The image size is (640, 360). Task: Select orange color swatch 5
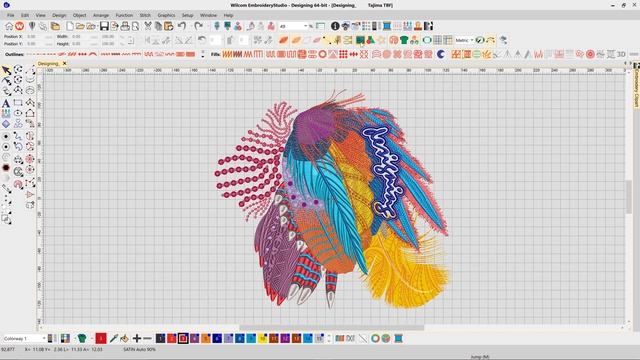click(x=206, y=338)
